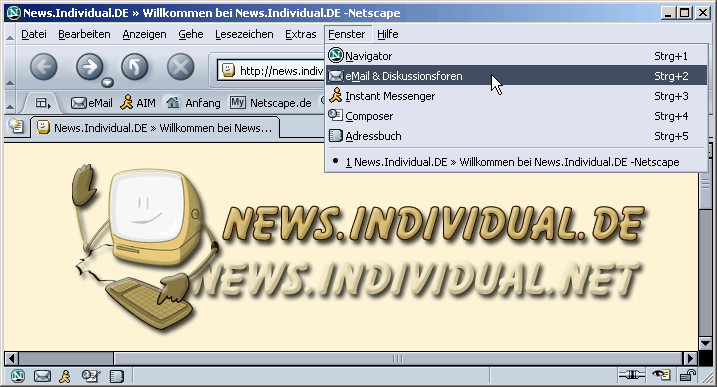
Task: Open the Forward button history dropdown arrow
Action: (107, 82)
